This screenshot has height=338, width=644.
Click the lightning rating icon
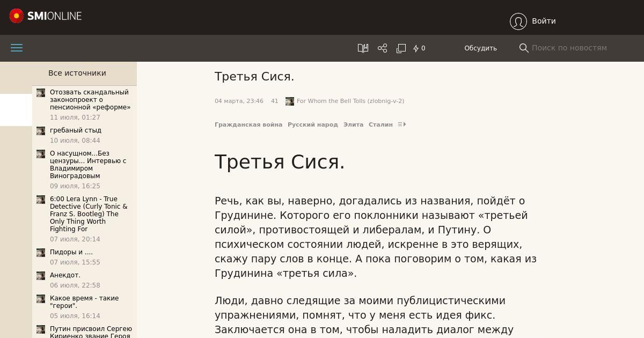point(416,48)
